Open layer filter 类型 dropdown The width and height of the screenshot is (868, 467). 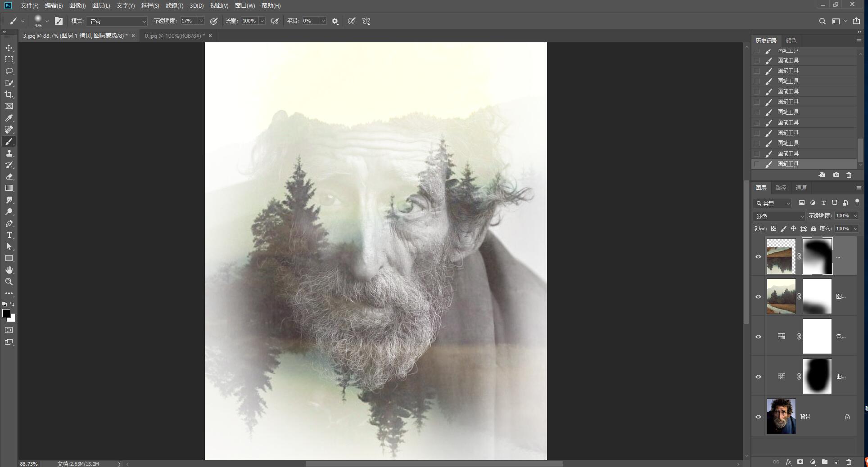tap(773, 203)
